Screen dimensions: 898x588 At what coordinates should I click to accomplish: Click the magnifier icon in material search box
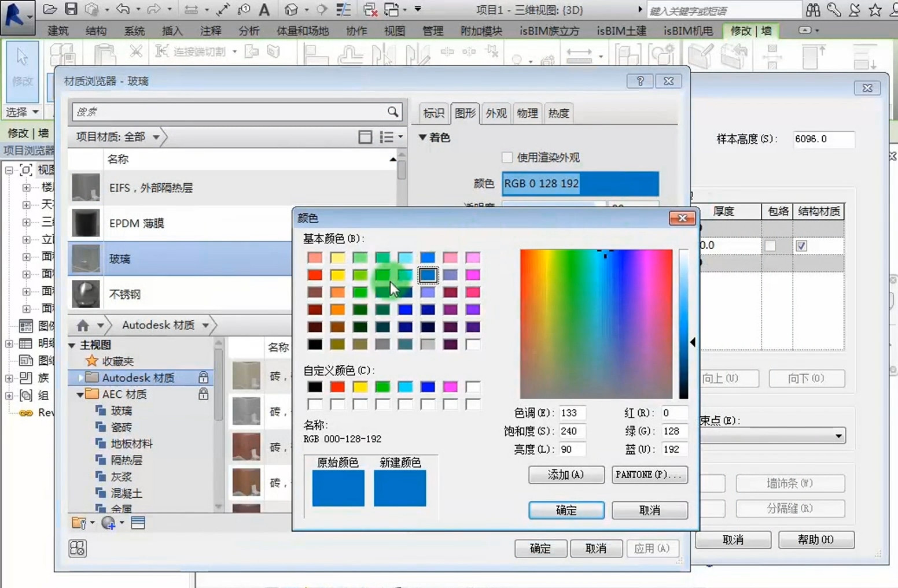tap(393, 112)
